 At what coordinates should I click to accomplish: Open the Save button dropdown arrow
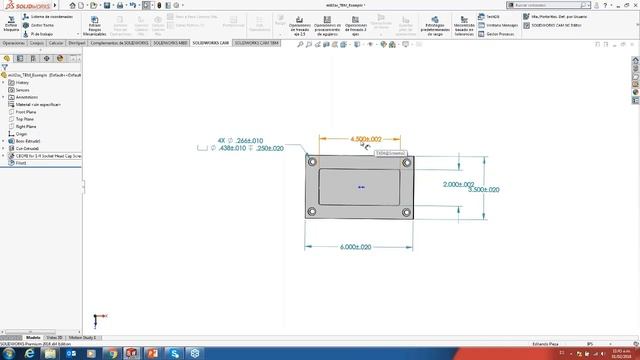point(113,5)
